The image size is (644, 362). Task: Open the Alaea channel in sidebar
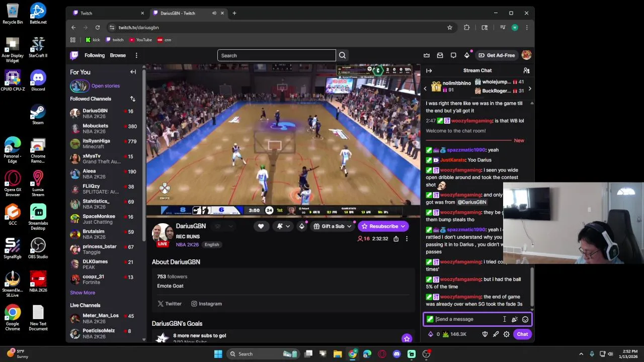pyautogui.click(x=106, y=174)
